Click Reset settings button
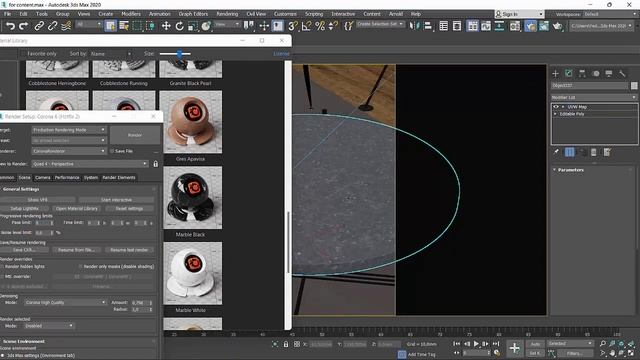The image size is (640, 360). pos(129,209)
